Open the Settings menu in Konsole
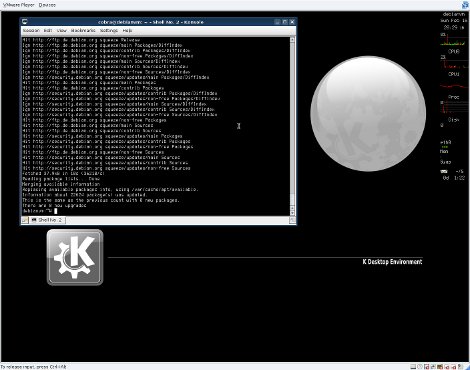The image size is (470, 370). pyautogui.click(x=109, y=30)
